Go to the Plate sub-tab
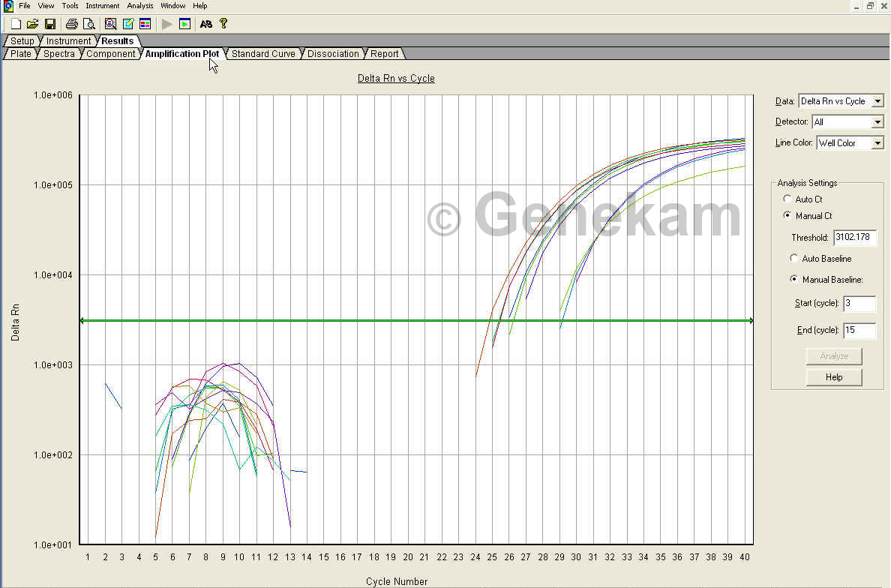The height and width of the screenshot is (588, 891). point(21,54)
